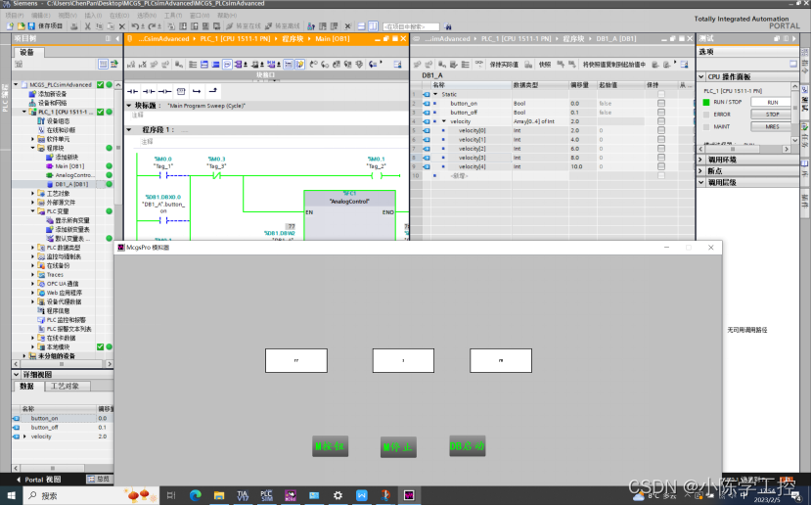Click the go online (转至在线) toolbar item
The image size is (812, 506).
(244, 25)
